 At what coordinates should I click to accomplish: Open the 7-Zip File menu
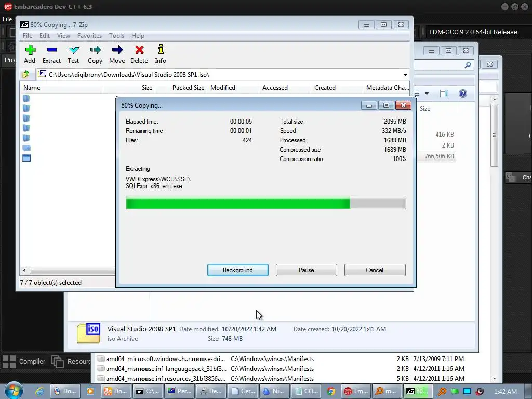[28, 36]
